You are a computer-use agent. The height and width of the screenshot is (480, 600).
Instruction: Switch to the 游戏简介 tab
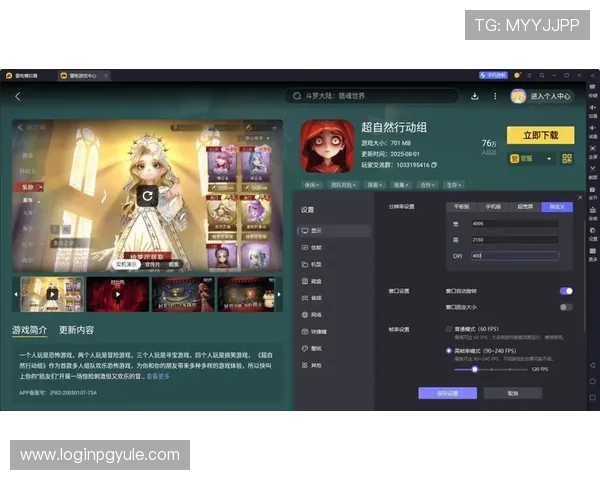(x=29, y=330)
